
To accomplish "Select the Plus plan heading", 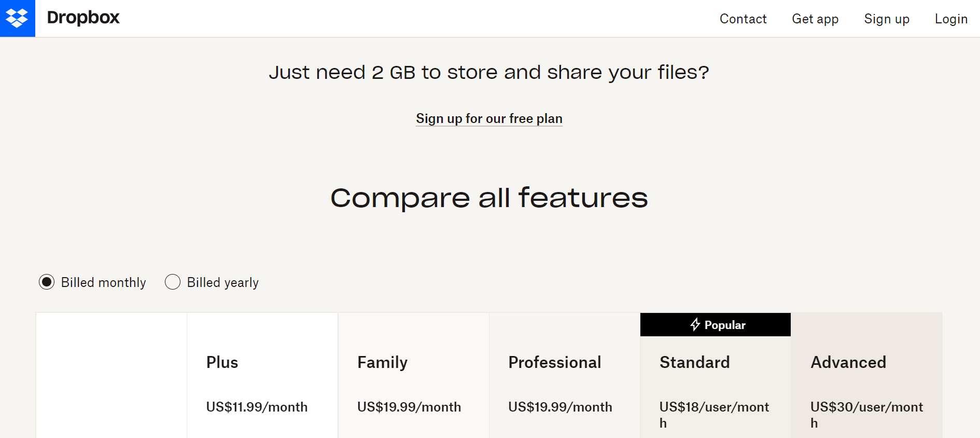I will pyautogui.click(x=222, y=362).
